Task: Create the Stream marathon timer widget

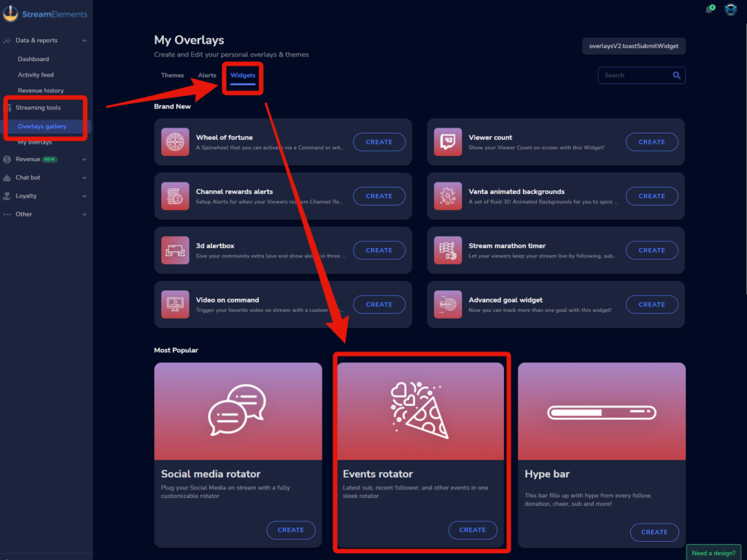Action: [651, 250]
